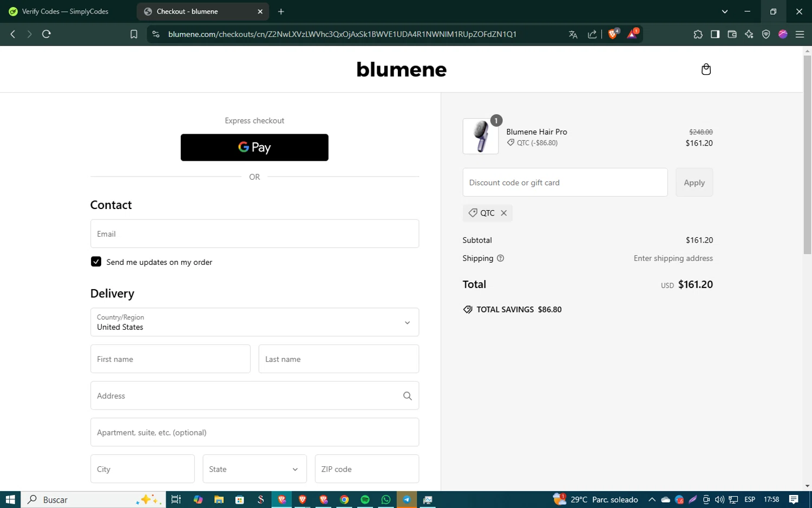Viewport: 812px width, 508px height.
Task: Click the taskbar Buscar search box
Action: coord(93,499)
